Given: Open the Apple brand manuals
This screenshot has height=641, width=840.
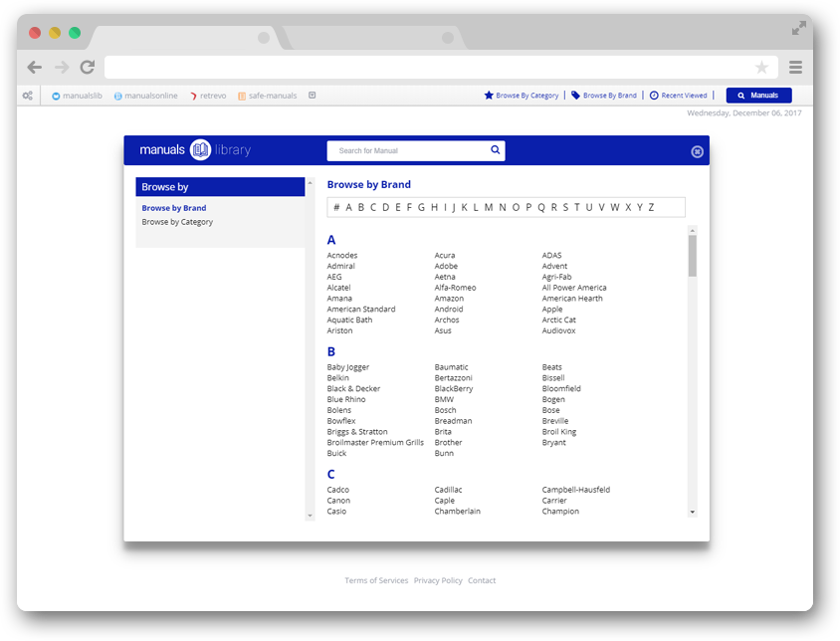Looking at the screenshot, I should click(552, 310).
